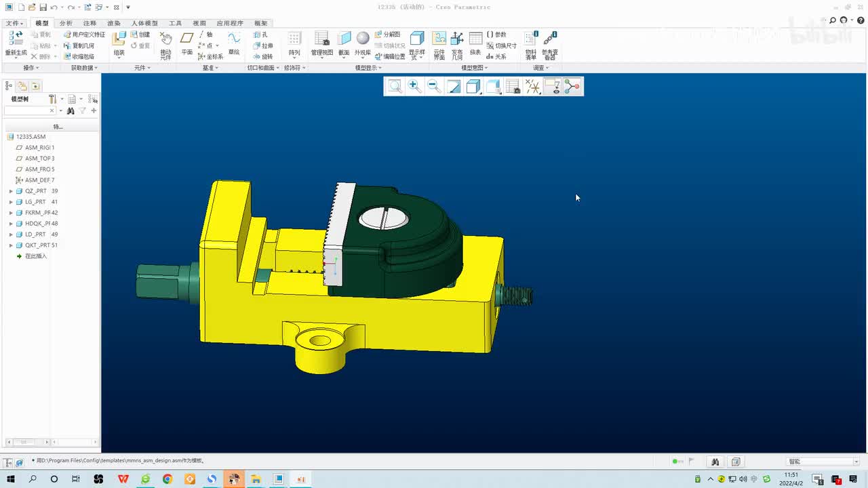Open the 文件 (File) menu
Image resolution: width=868 pixels, height=488 pixels.
(14, 23)
